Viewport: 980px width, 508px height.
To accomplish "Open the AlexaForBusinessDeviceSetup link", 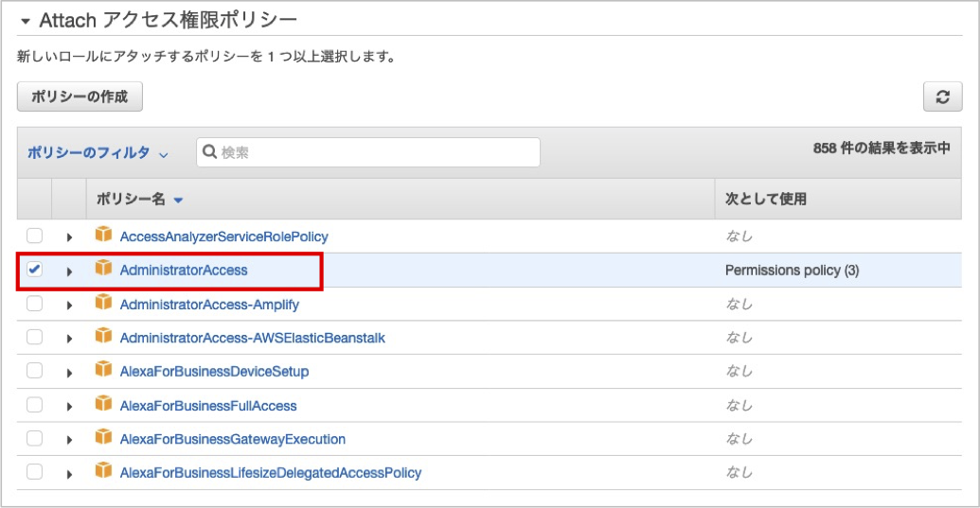I will coord(214,372).
